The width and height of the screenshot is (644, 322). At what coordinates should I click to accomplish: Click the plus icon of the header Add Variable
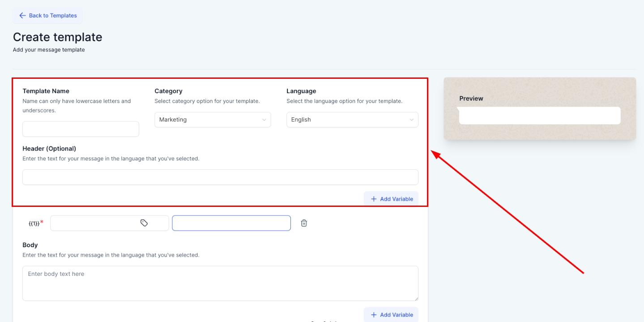pyautogui.click(x=374, y=199)
